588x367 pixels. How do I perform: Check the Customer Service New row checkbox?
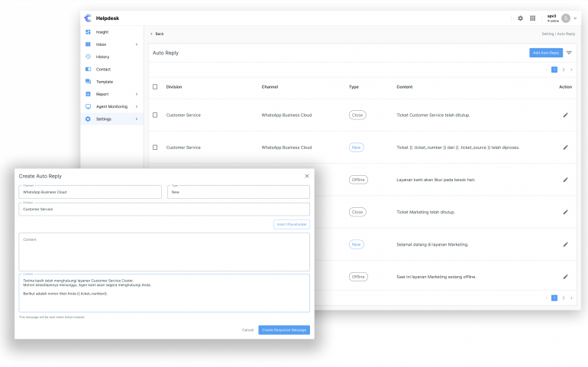point(155,147)
